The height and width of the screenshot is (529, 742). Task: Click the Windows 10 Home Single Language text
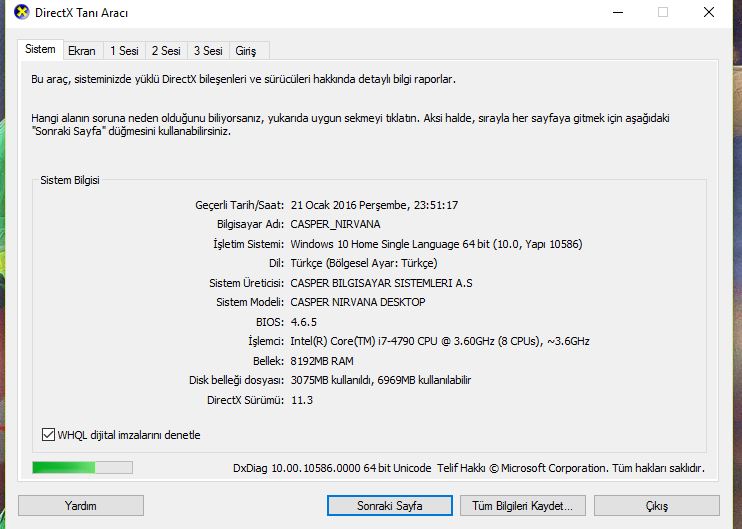click(375, 244)
